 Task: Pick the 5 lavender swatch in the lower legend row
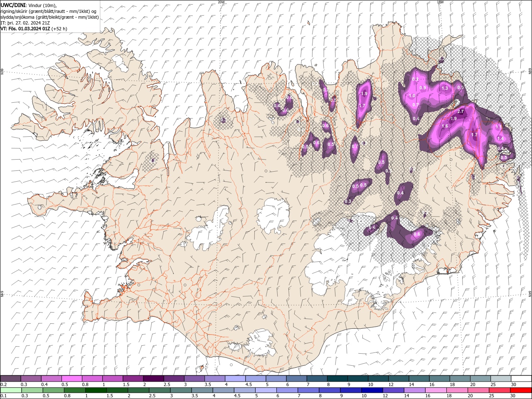coord(266,390)
